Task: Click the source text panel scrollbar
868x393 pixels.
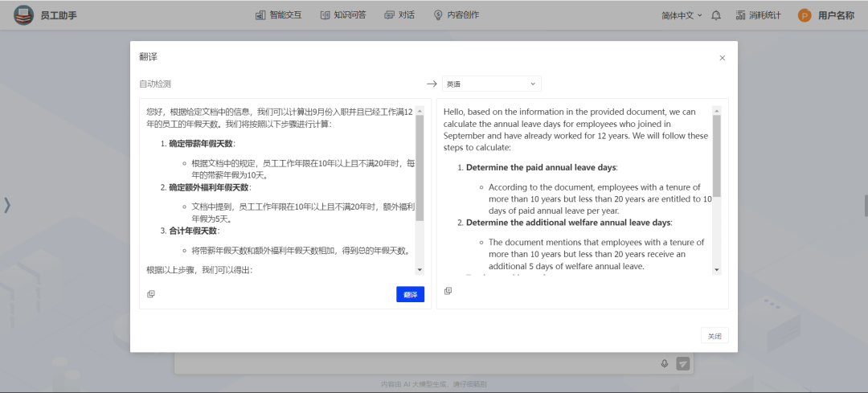Action: [x=420, y=169]
